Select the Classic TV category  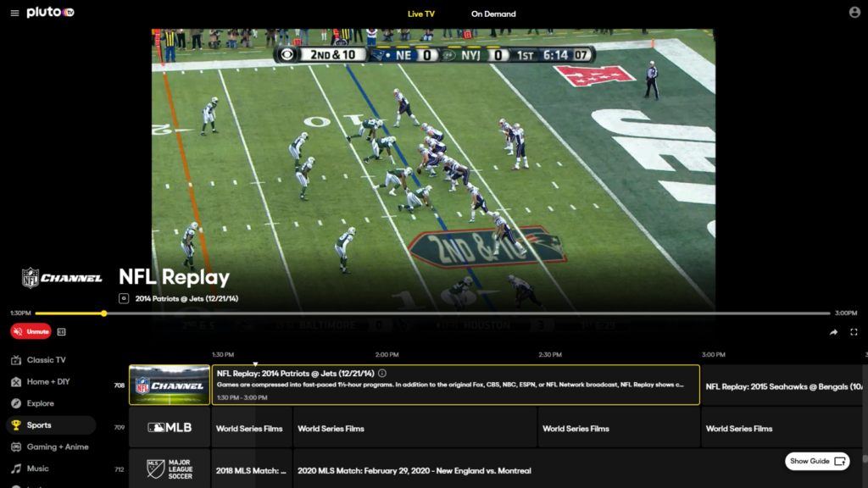coord(51,359)
